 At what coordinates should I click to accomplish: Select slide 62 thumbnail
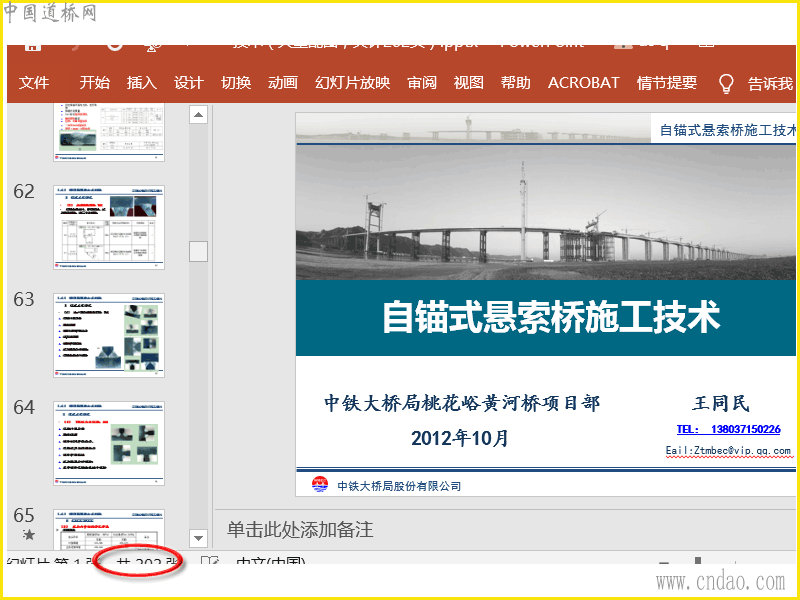[109, 227]
